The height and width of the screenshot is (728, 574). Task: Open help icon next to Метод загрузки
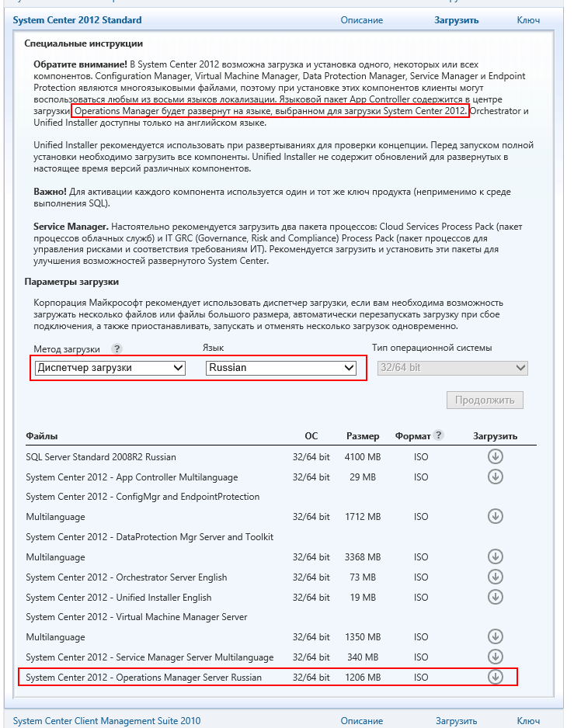coord(117,348)
